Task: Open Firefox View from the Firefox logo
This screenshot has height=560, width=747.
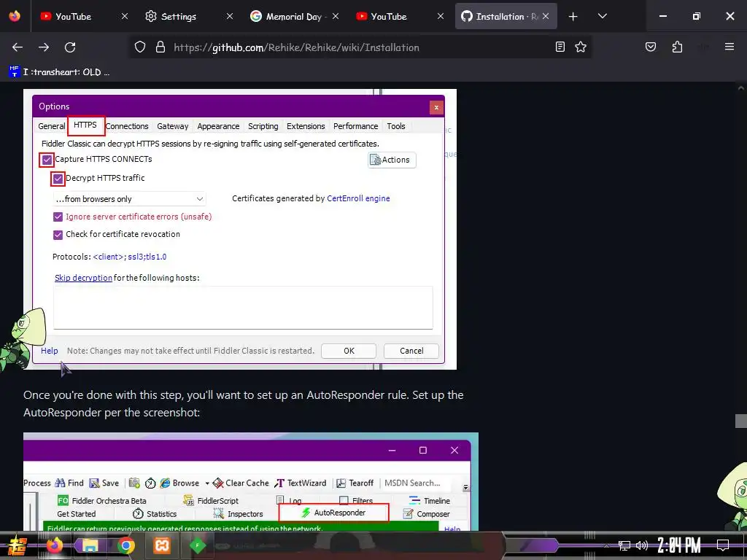Action: tap(15, 16)
